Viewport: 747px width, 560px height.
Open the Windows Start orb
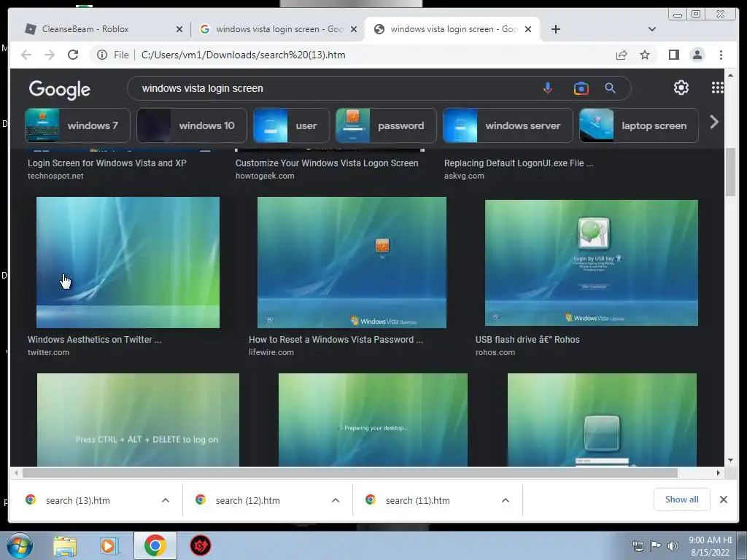19,545
